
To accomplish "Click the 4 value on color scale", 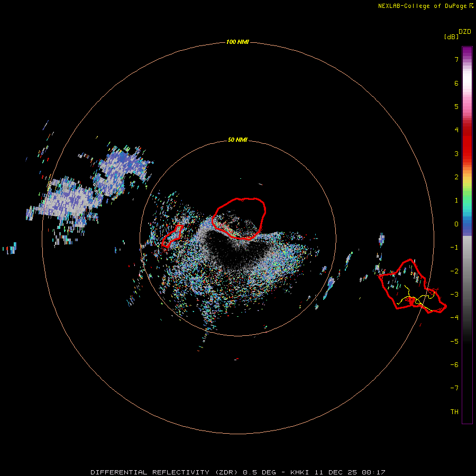I will click(456, 130).
